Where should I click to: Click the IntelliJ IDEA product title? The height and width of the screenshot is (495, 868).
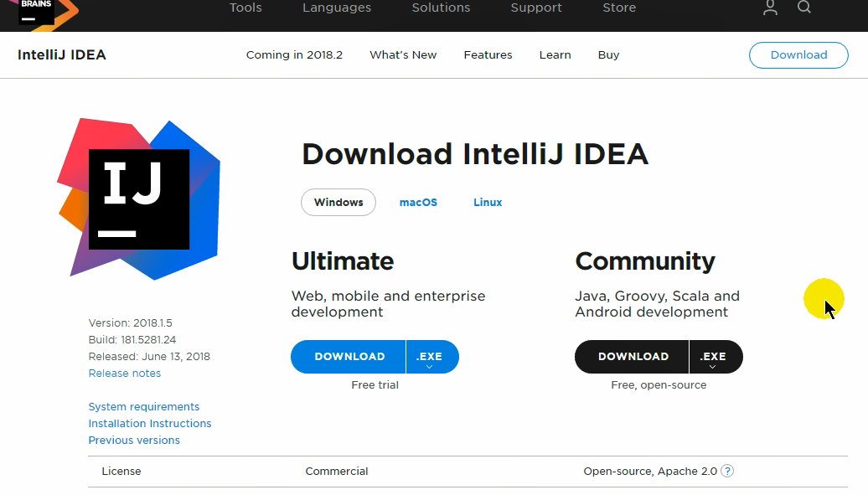tap(62, 54)
